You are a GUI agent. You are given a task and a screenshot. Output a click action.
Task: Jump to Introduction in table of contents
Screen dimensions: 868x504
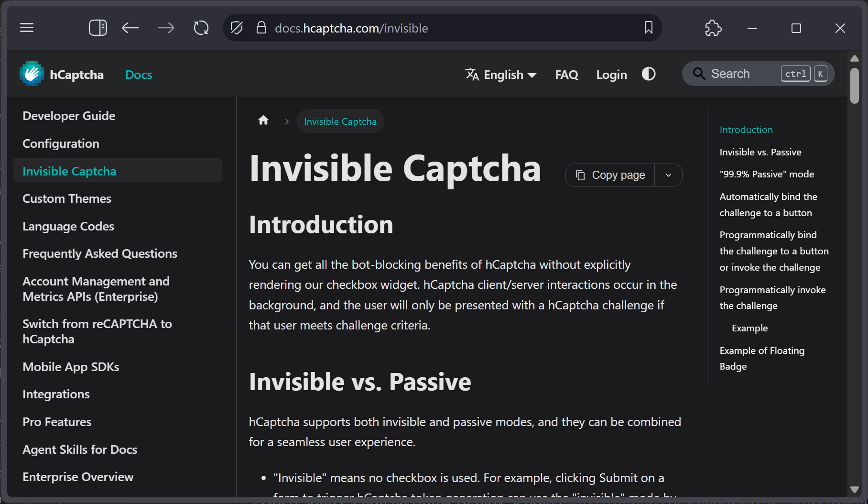pyautogui.click(x=746, y=130)
